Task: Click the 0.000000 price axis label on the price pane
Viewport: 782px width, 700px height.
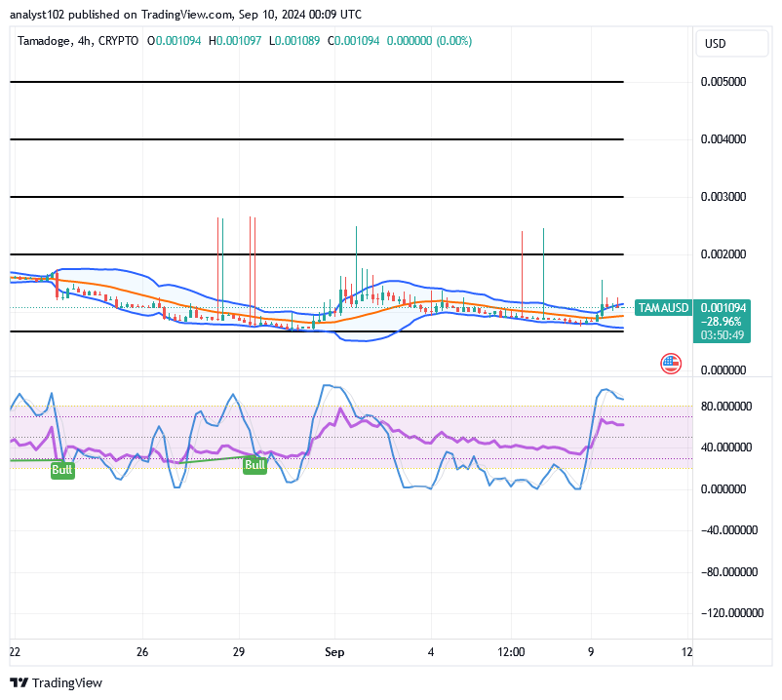Action: point(723,369)
